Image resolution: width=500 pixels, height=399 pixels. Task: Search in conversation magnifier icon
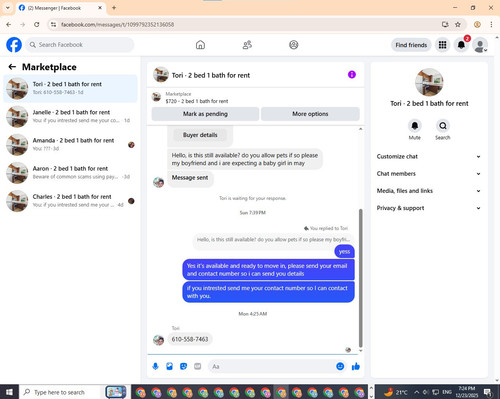coord(443,126)
